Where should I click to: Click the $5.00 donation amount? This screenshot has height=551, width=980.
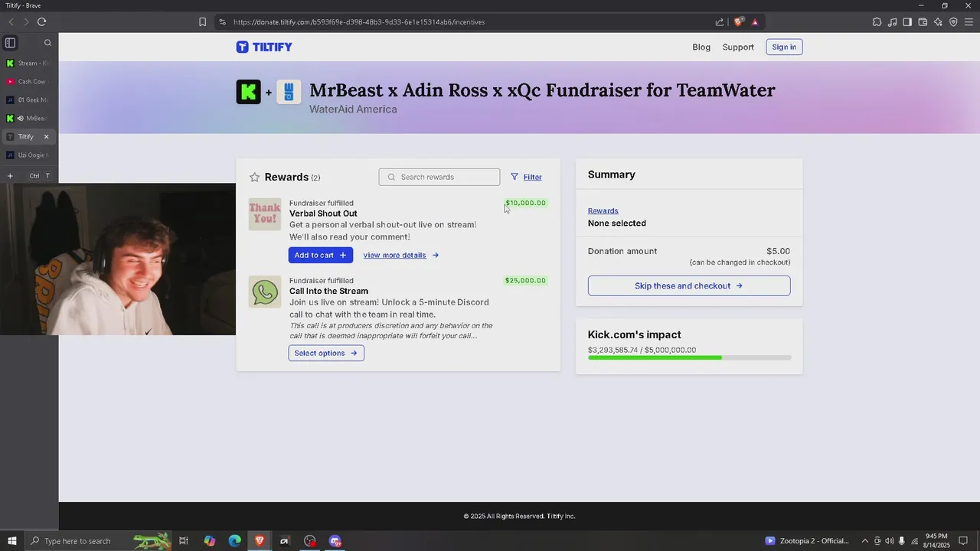(x=778, y=251)
